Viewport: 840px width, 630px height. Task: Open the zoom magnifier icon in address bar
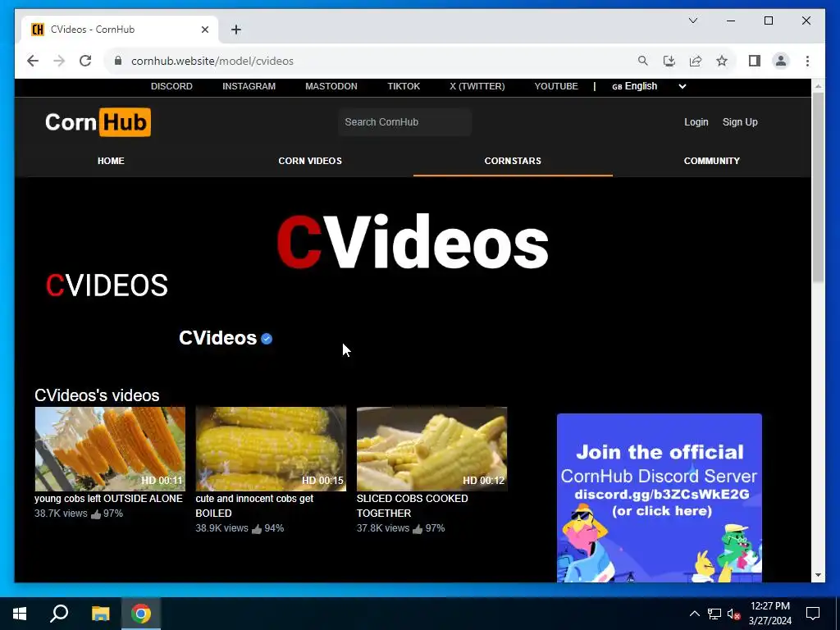(643, 61)
